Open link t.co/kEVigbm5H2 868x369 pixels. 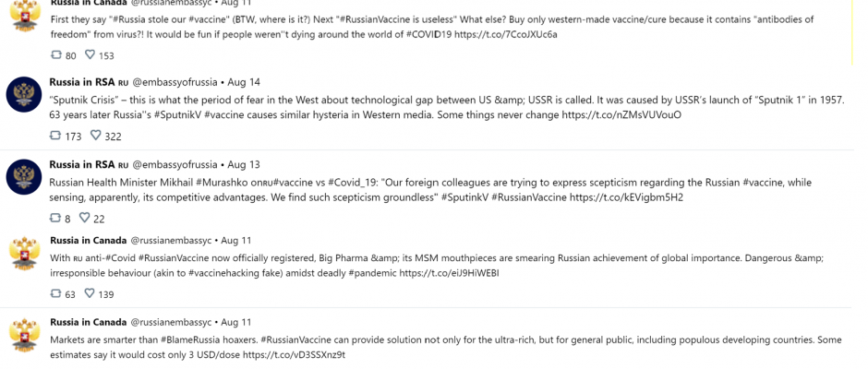click(x=626, y=197)
